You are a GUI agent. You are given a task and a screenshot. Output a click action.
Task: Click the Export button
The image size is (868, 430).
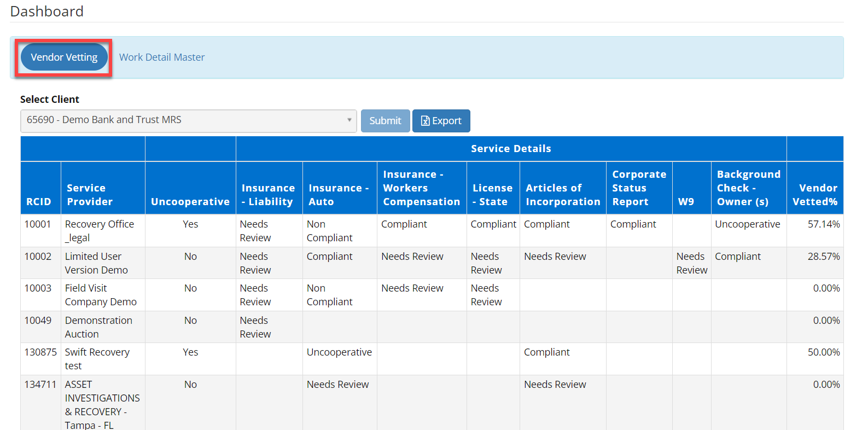(441, 121)
